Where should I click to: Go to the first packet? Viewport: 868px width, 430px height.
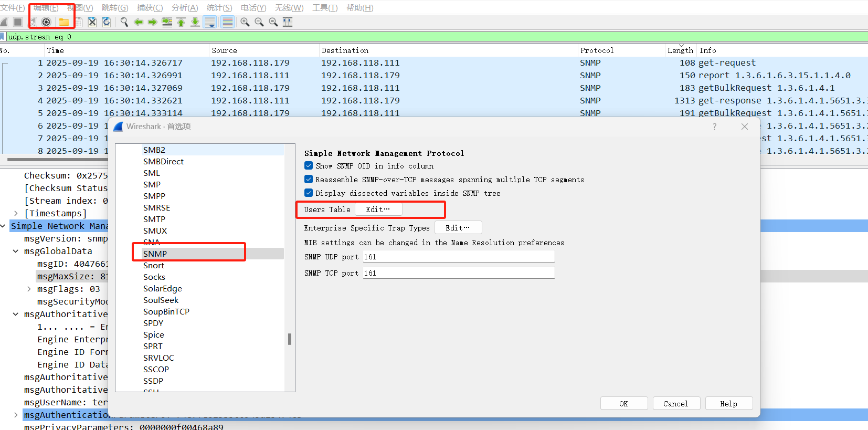pyautogui.click(x=181, y=22)
